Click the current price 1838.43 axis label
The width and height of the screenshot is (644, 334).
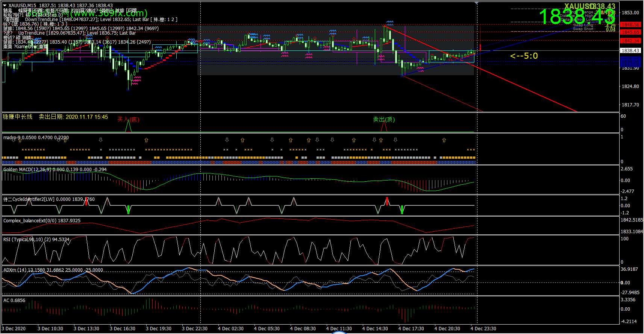[x=630, y=50]
